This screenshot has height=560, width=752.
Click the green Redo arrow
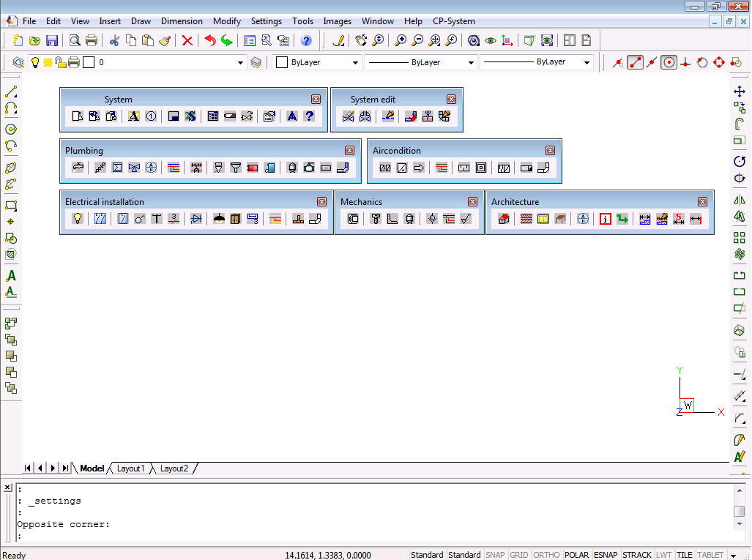227,41
